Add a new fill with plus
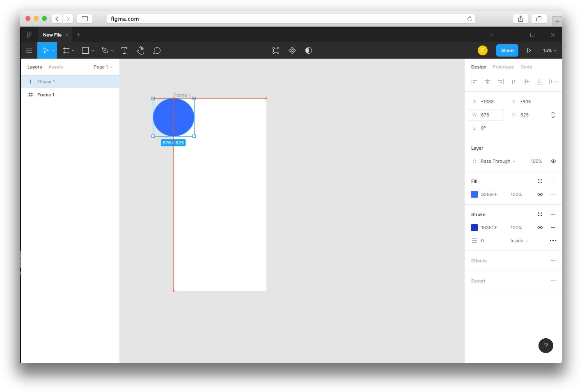This screenshot has height=392, width=582. pos(553,181)
